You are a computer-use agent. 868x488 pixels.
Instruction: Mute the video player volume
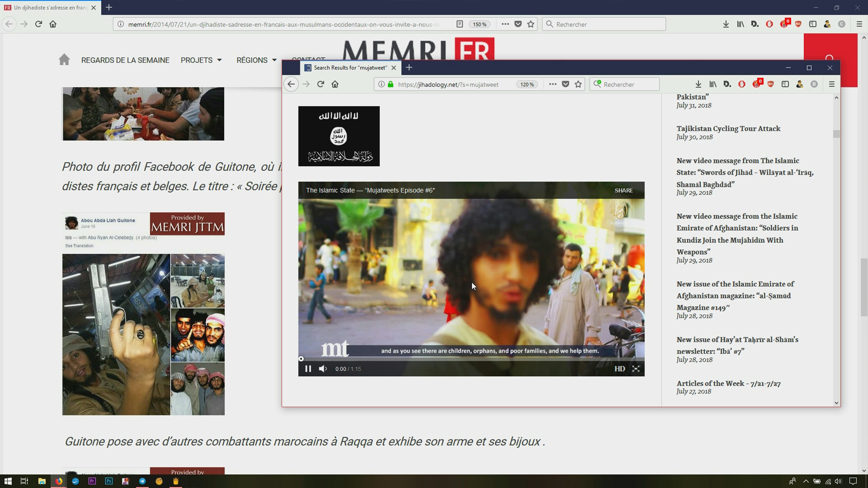(x=323, y=369)
